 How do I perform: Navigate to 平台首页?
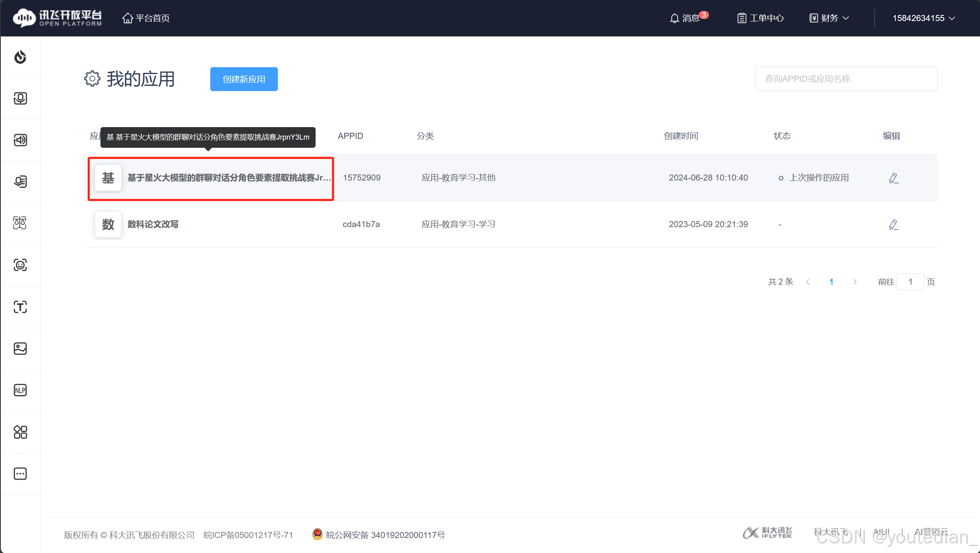click(145, 18)
